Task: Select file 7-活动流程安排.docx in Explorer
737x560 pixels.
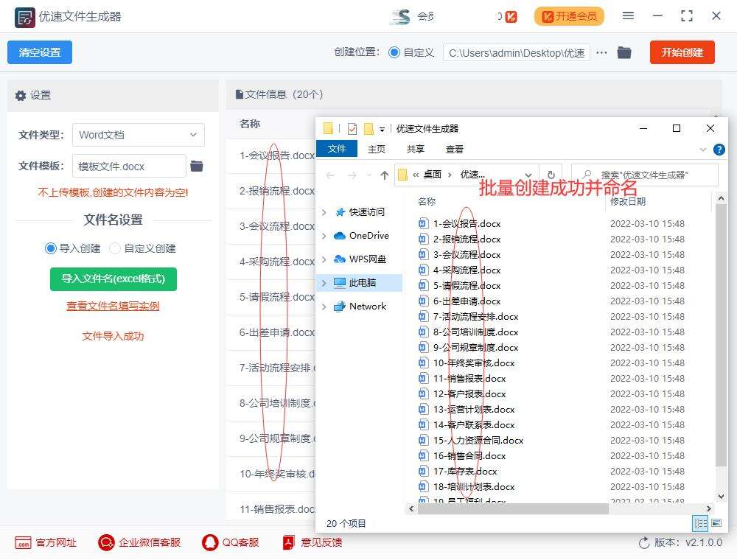Action: coord(475,317)
